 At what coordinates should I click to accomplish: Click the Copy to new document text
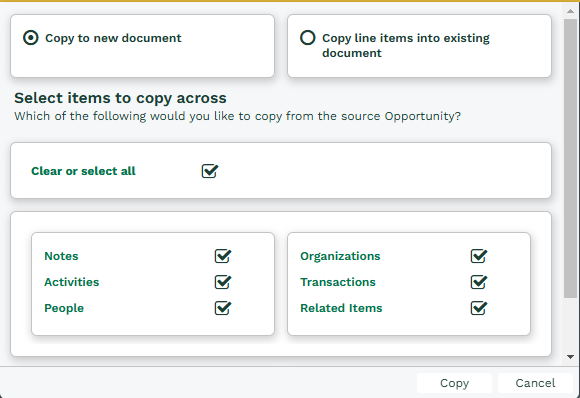click(113, 38)
